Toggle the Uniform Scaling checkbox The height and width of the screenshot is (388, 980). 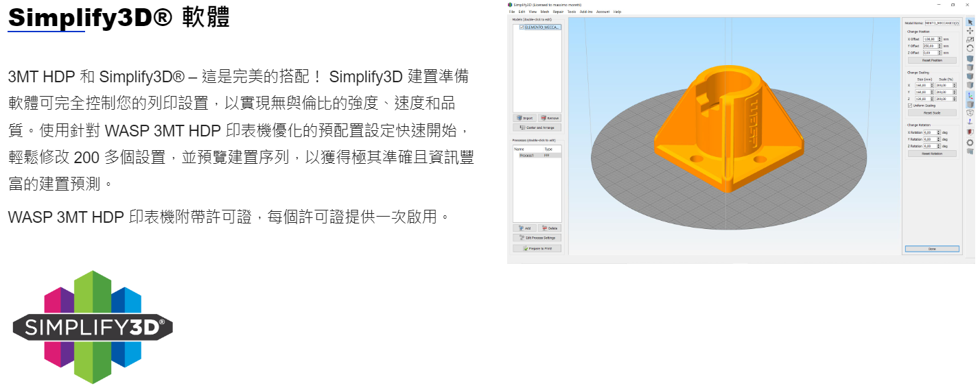[910, 105]
